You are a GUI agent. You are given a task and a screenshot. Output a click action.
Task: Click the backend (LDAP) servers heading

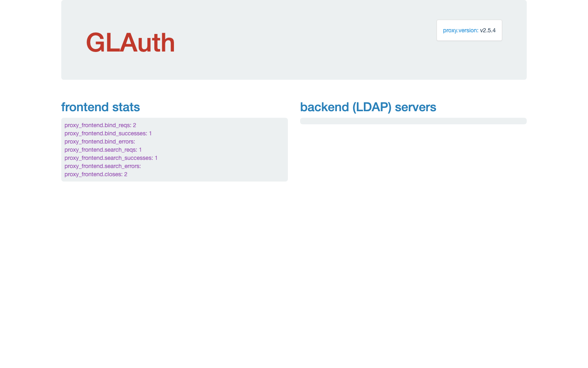(x=368, y=107)
